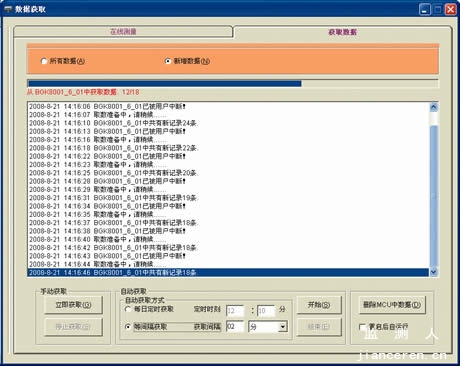Screen dimensions: 460x366
Task: Select log row 14:16:35 取数准备中
Action: (228, 214)
